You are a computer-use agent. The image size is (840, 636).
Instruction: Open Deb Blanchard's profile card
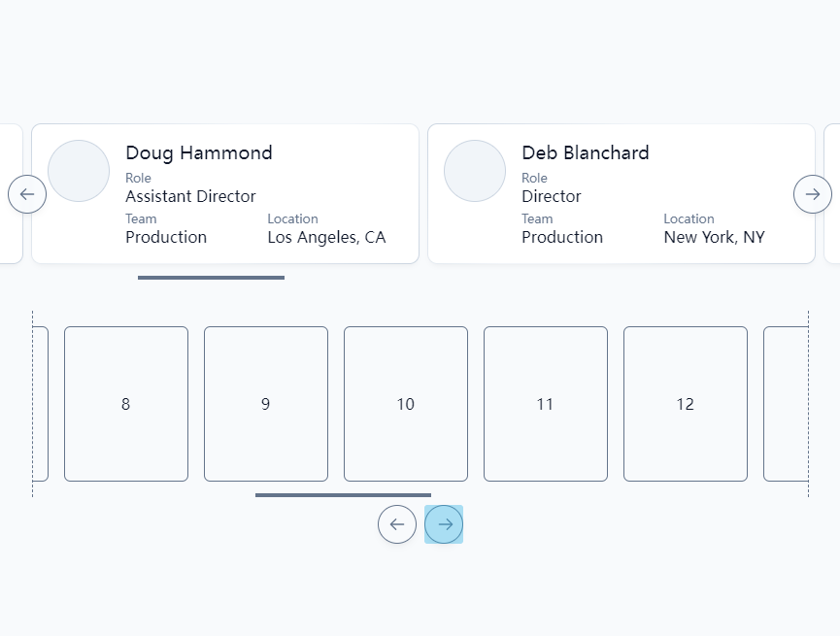click(622, 193)
